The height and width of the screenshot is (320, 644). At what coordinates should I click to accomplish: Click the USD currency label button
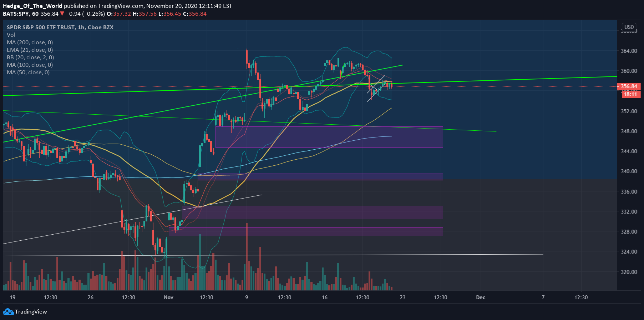pyautogui.click(x=629, y=27)
